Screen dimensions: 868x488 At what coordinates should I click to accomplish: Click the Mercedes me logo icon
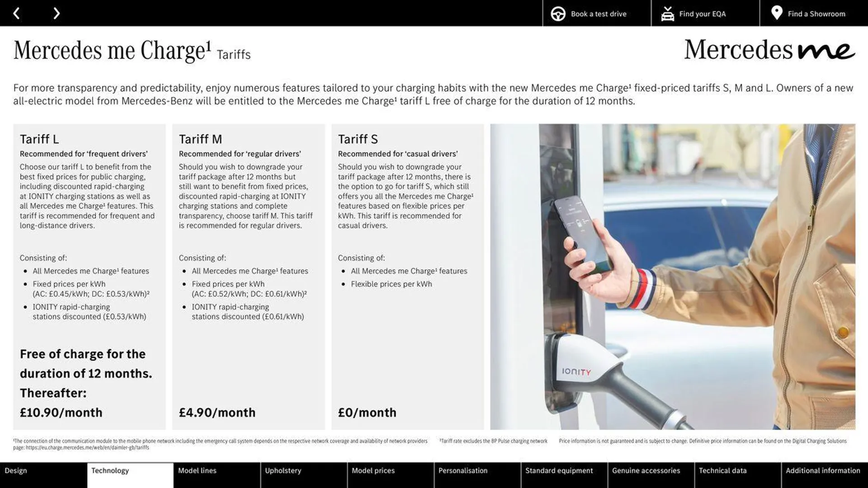click(x=769, y=52)
